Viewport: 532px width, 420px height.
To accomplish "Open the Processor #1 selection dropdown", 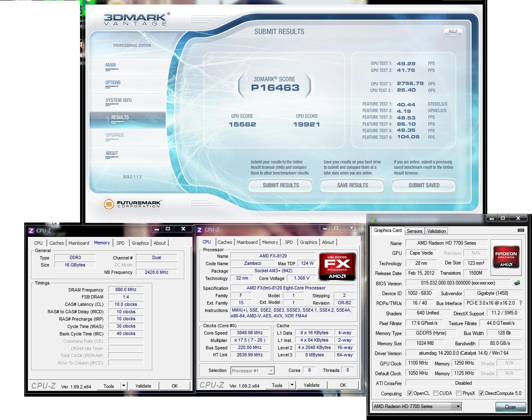I will 252,371.
